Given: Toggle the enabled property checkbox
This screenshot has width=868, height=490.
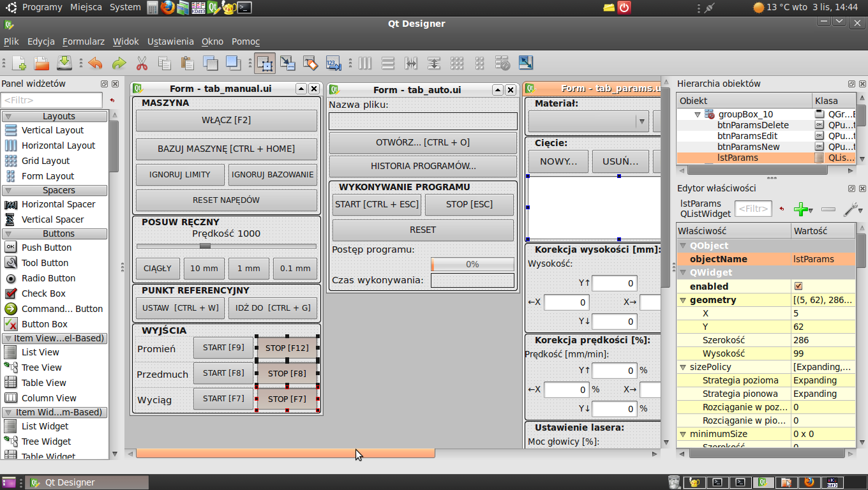Looking at the screenshot, I should (x=798, y=286).
